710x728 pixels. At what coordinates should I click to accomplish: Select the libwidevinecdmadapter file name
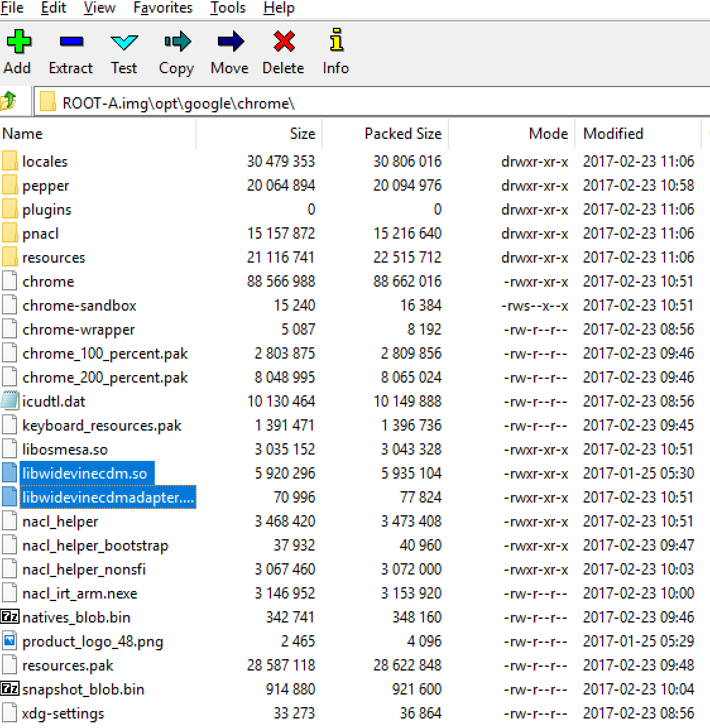[108, 498]
